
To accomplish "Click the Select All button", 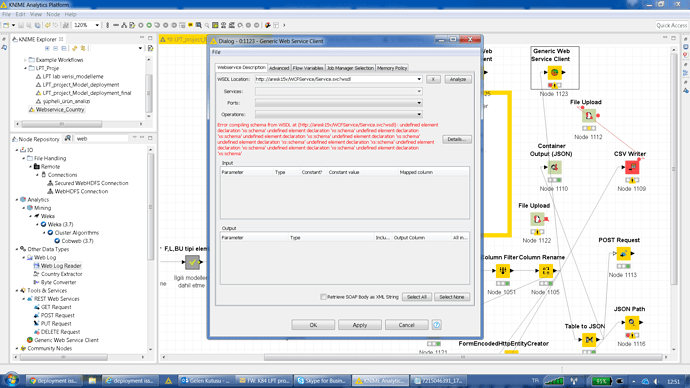I will pyautogui.click(x=417, y=297).
